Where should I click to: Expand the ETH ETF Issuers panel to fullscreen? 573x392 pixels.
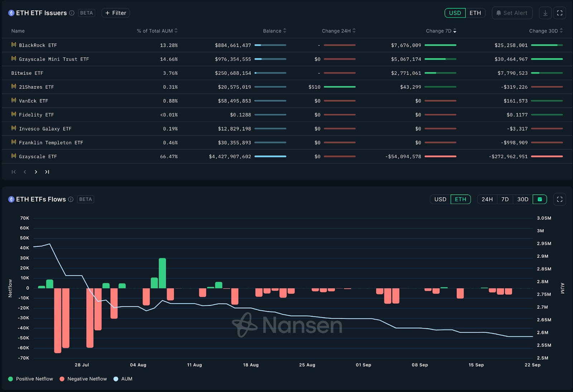(560, 13)
